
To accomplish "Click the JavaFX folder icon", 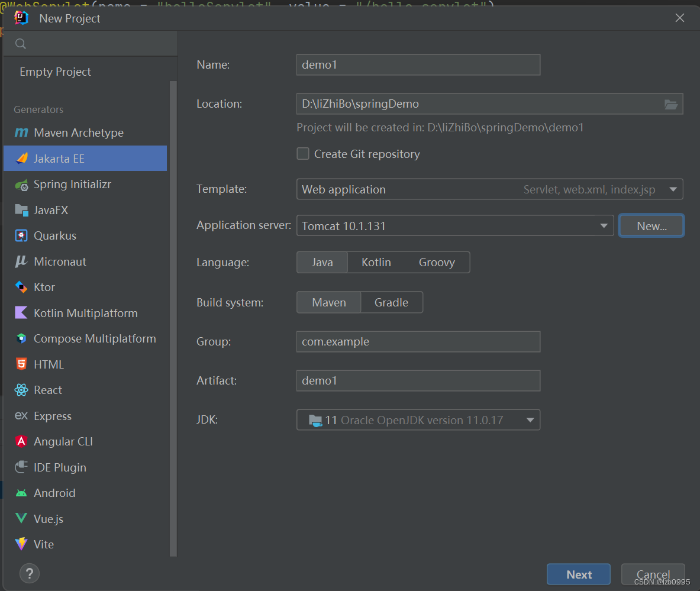I will coord(21,210).
